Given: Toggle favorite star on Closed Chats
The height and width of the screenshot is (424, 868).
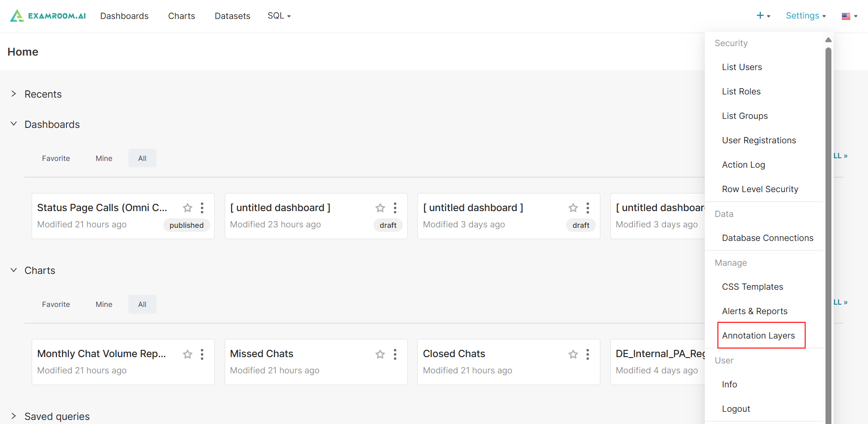Looking at the screenshot, I should point(573,354).
